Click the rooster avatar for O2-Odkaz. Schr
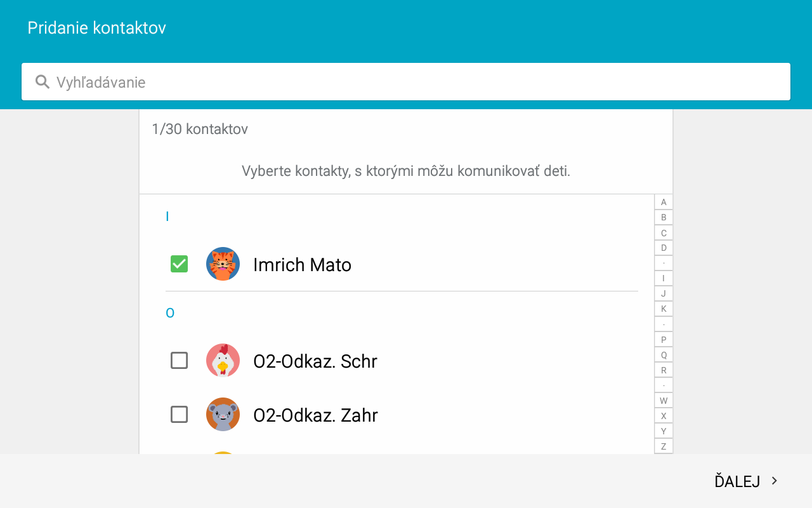The image size is (812, 508). (223, 361)
